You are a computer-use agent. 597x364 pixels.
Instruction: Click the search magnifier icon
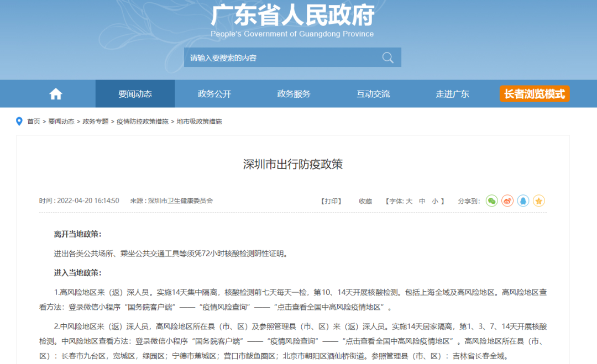[387, 57]
